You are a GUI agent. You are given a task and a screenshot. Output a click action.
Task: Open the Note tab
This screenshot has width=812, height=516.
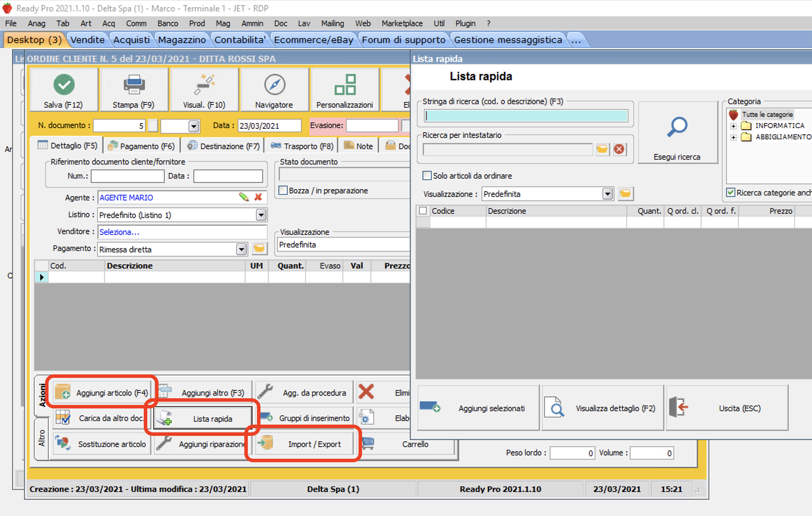[359, 146]
